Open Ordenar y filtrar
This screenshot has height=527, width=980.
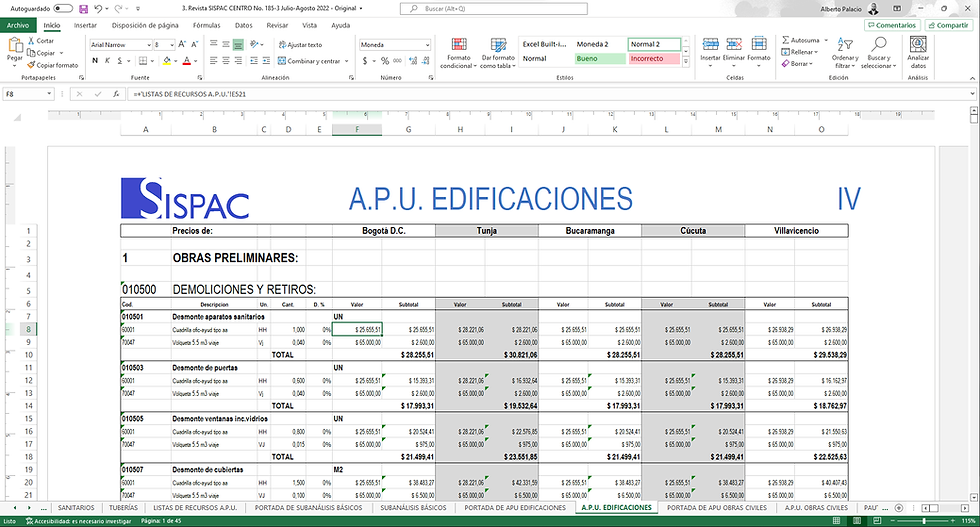pos(845,53)
